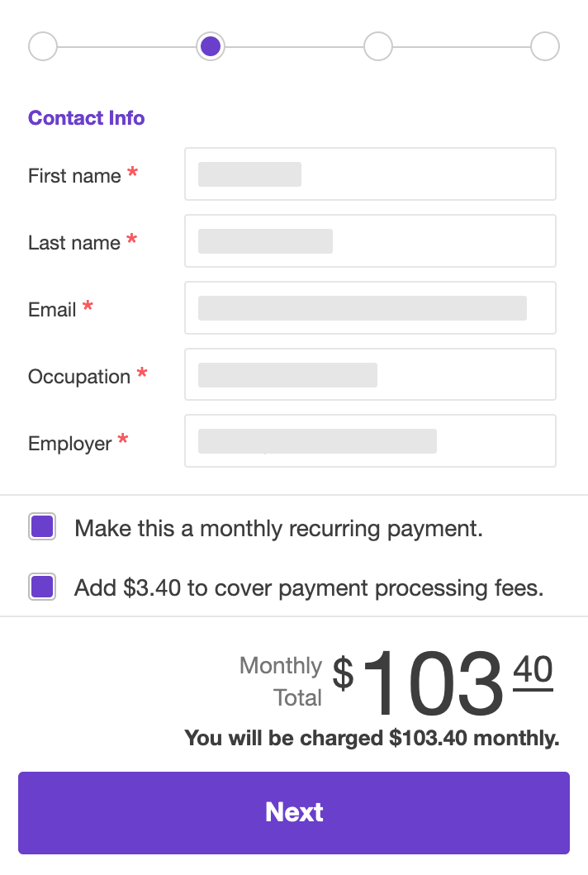The height and width of the screenshot is (875, 588).
Task: Select the Last name text field
Action: pos(369,240)
